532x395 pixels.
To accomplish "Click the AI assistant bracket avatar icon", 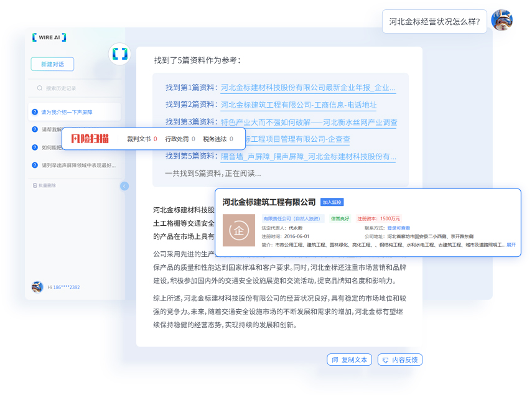I will click(x=119, y=54).
